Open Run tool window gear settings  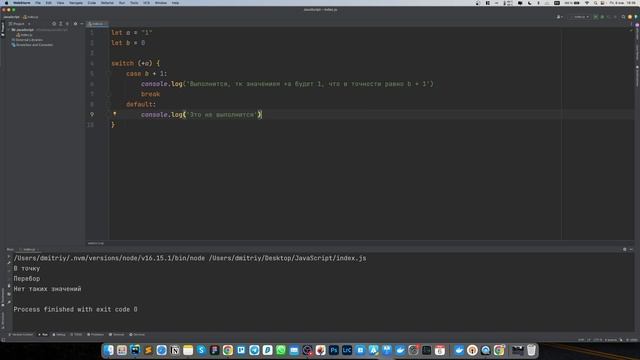pyautogui.click(x=624, y=249)
